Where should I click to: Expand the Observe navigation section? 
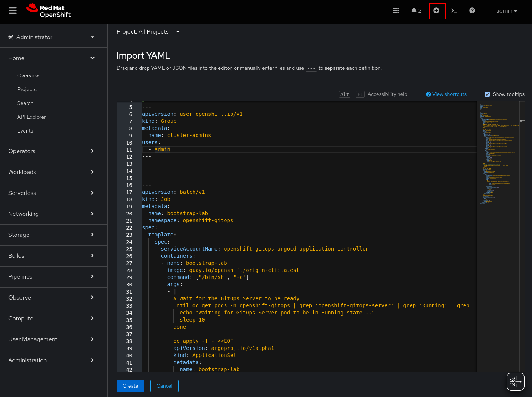pyautogui.click(x=52, y=298)
